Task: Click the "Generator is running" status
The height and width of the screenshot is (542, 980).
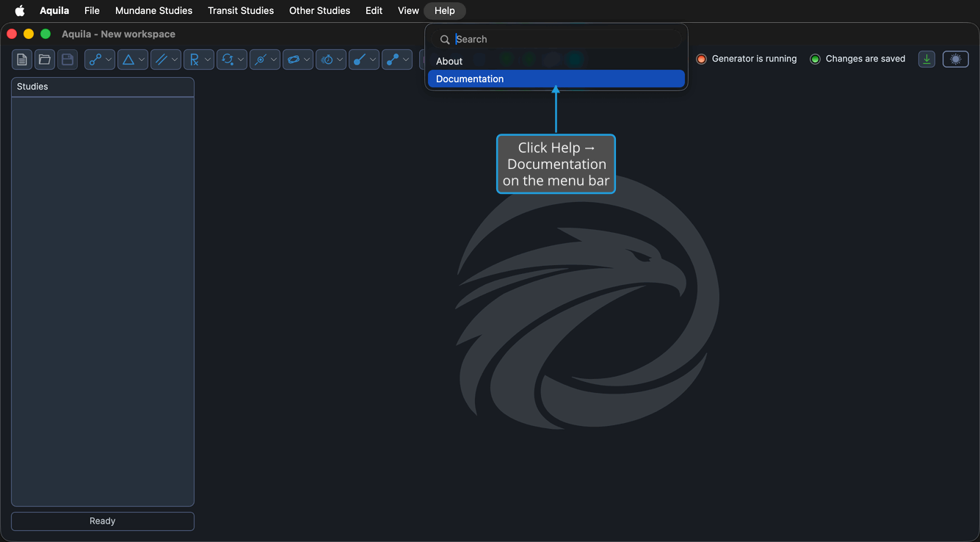Action: [754, 59]
